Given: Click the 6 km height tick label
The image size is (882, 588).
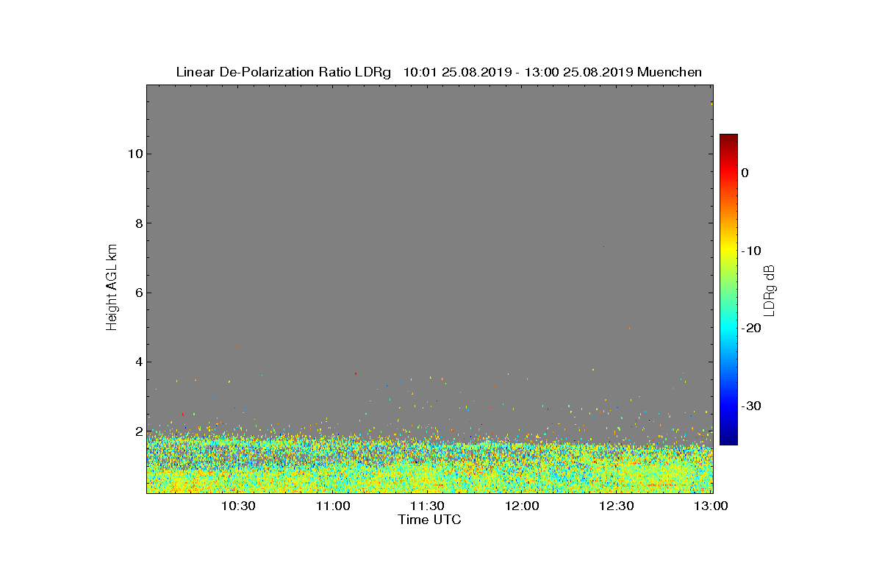Looking at the screenshot, I should (138, 293).
